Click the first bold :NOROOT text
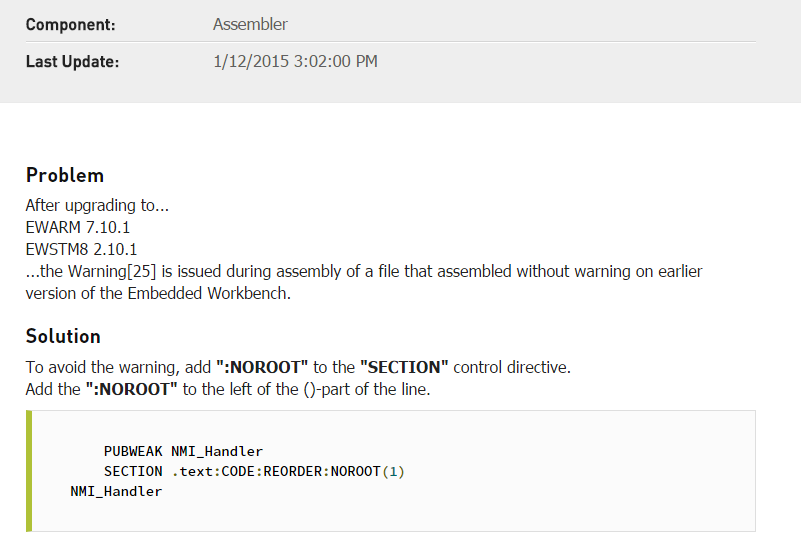The height and width of the screenshot is (546, 801). coord(262,367)
